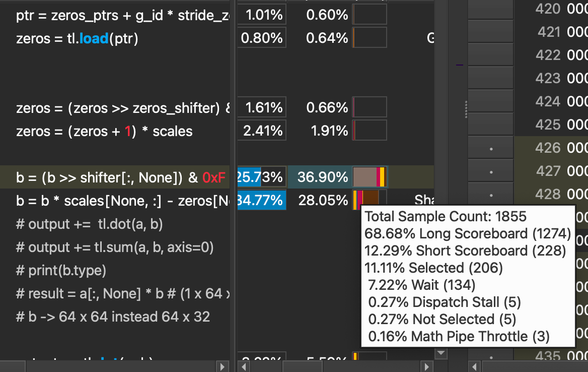Click the purple bookmark marker in the margin
588x372 pixels.
click(x=459, y=65)
